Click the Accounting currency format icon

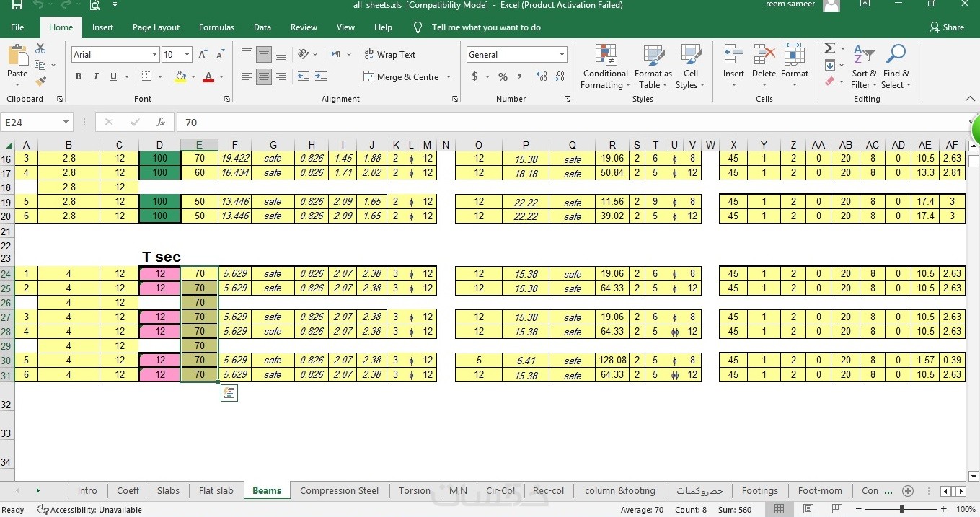click(x=474, y=76)
